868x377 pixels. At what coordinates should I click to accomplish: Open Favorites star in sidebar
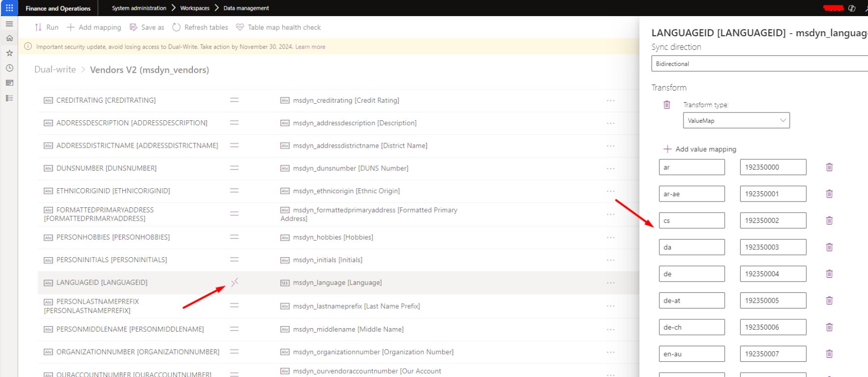[x=9, y=53]
